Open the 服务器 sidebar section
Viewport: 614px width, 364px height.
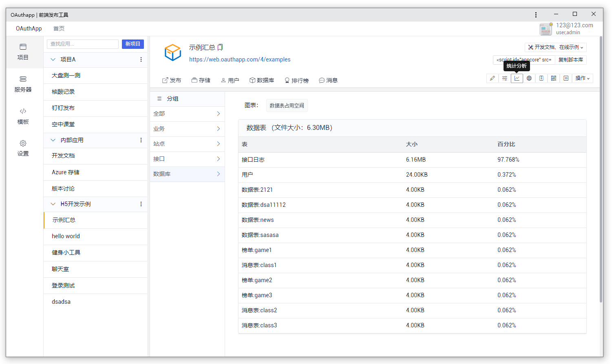point(23,84)
